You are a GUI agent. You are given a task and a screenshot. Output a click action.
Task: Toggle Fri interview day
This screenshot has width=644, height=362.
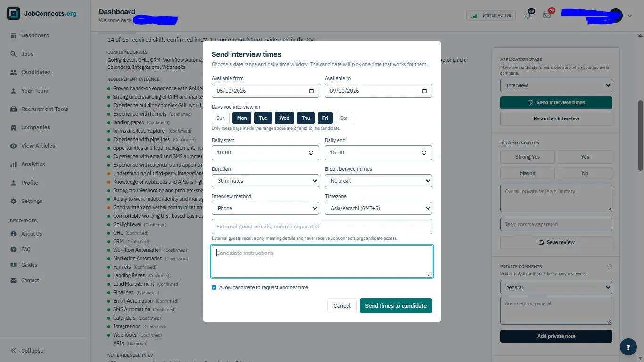pos(325,118)
